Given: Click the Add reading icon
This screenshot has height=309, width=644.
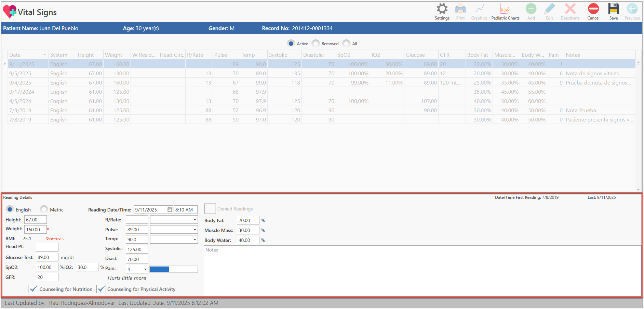Looking at the screenshot, I should click(531, 9).
